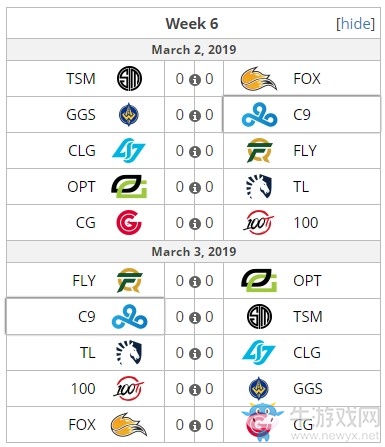
Task: Hide the Week 6 schedule section
Action: pyautogui.click(x=356, y=24)
